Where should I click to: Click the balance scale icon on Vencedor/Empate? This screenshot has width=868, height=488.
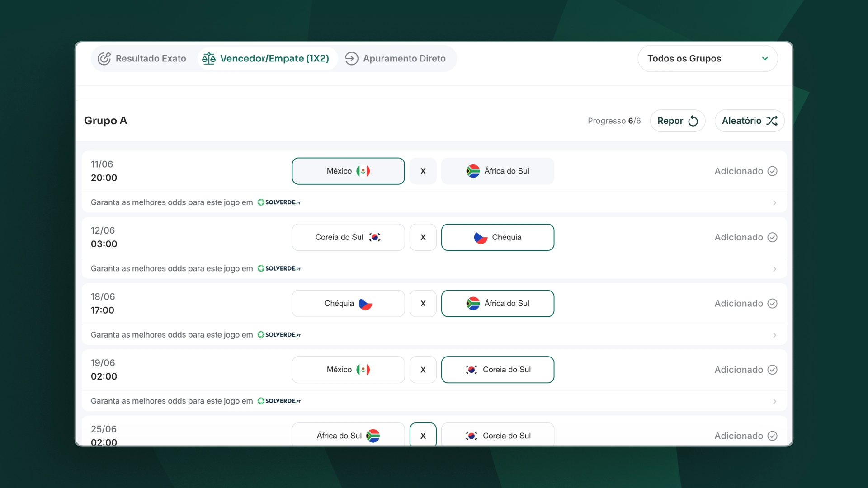(209, 59)
